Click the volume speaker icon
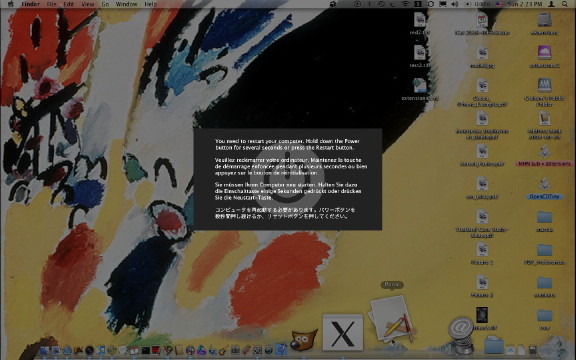 (x=455, y=4)
